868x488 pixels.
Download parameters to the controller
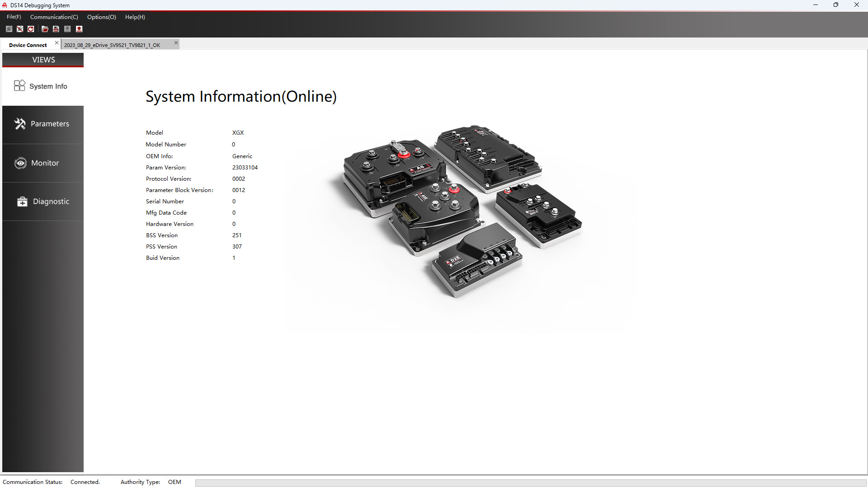click(67, 29)
